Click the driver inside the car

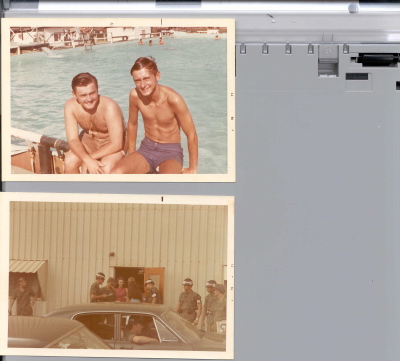(138, 332)
